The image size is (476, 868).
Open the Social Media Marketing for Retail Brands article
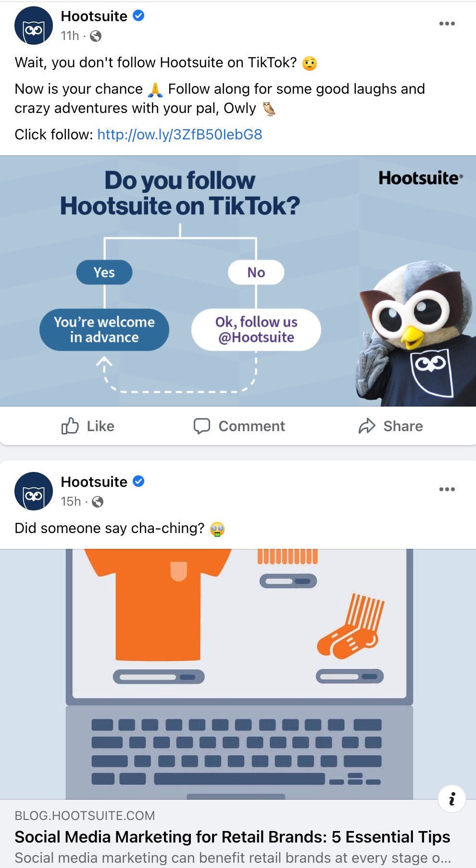click(232, 837)
